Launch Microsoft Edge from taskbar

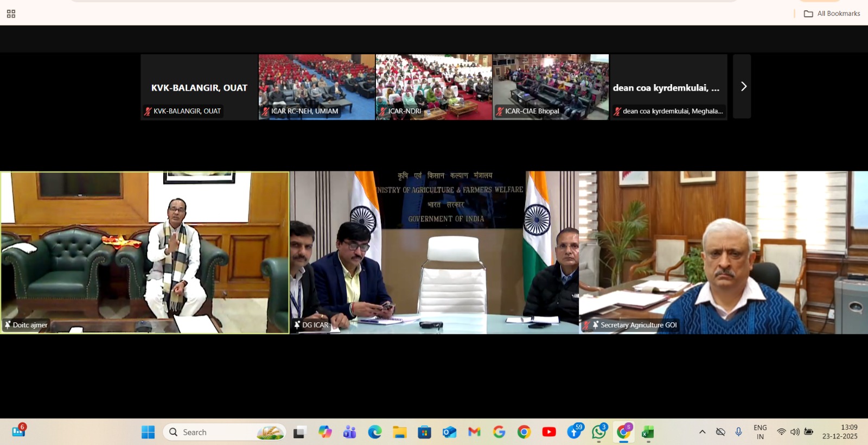(x=375, y=432)
